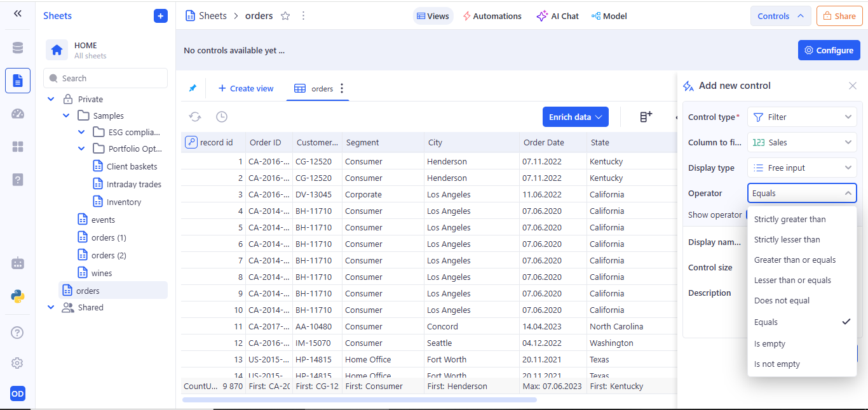Screen dimensions: 868x410
Task: Add a new sheet with plus button
Action: click(x=161, y=16)
